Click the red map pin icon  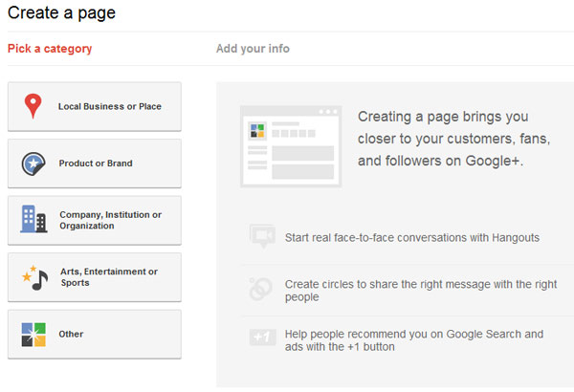pos(33,106)
